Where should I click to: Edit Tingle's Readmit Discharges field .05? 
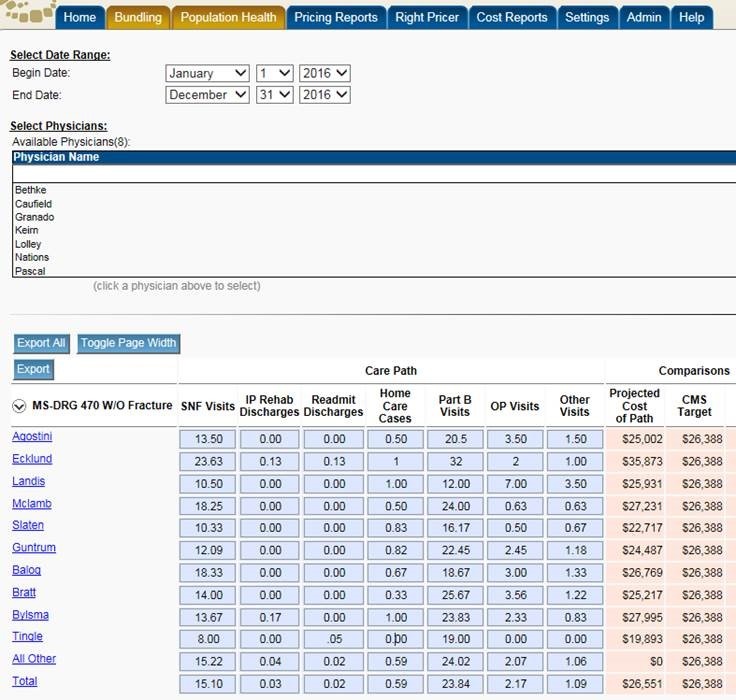[333, 639]
